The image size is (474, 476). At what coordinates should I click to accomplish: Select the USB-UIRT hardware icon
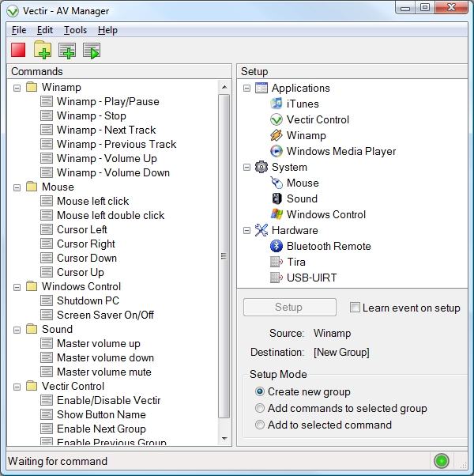coord(276,278)
